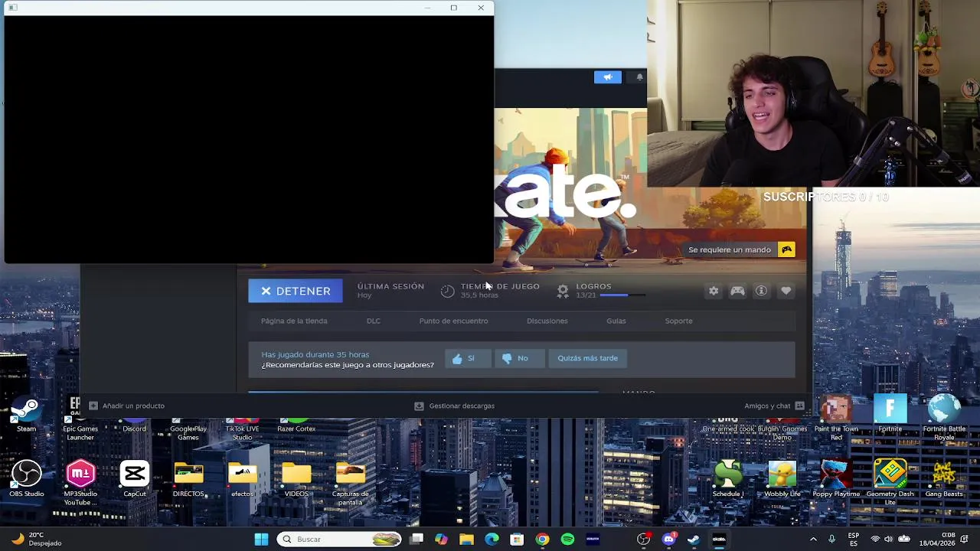The image size is (980, 551).
Task: Open the Página de la tienda tab
Action: [294, 321]
